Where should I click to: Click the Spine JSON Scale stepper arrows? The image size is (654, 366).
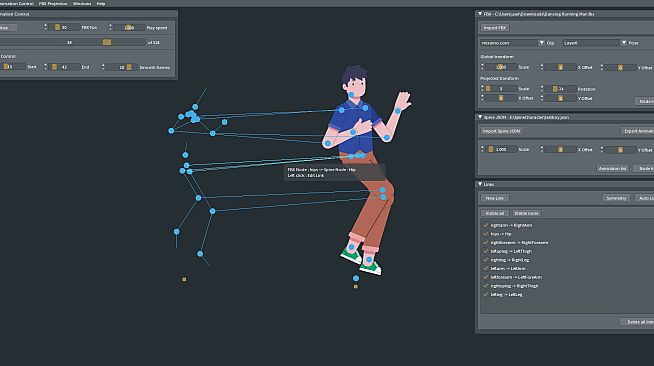[482, 149]
